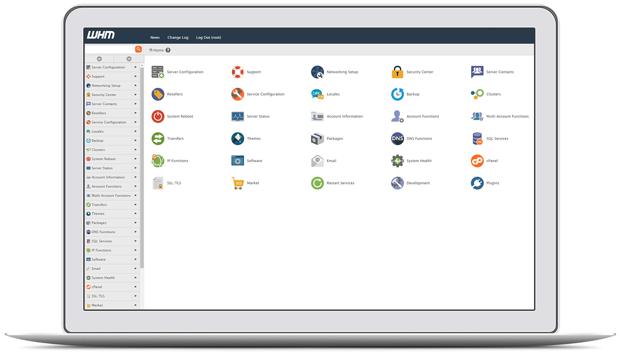
Task: Click the IP Functions globe icon
Action: coord(158,161)
